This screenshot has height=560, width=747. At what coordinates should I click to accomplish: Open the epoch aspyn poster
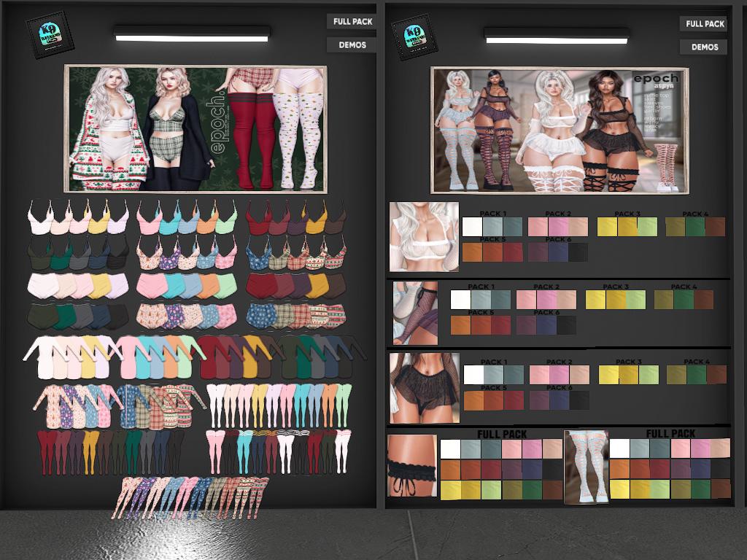[x=560, y=131]
